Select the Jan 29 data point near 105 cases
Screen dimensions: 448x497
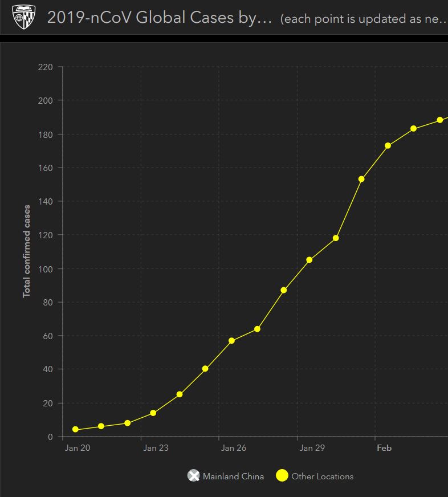point(309,260)
